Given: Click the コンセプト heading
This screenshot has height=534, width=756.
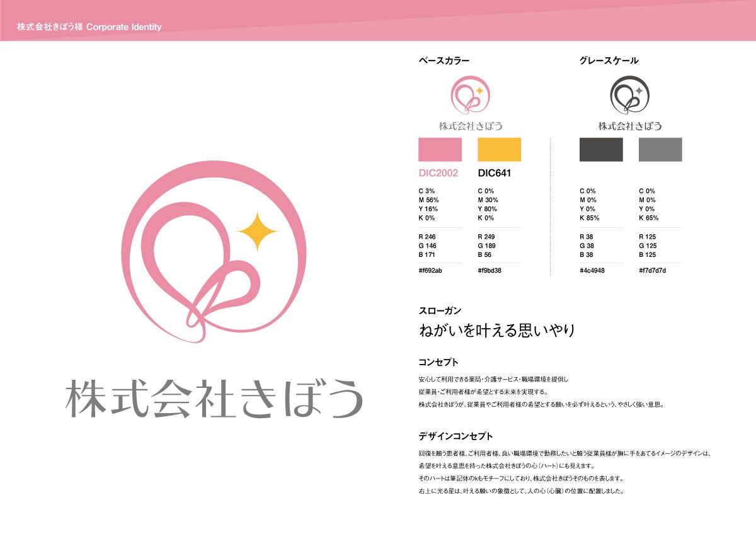Looking at the screenshot, I should coord(438,363).
